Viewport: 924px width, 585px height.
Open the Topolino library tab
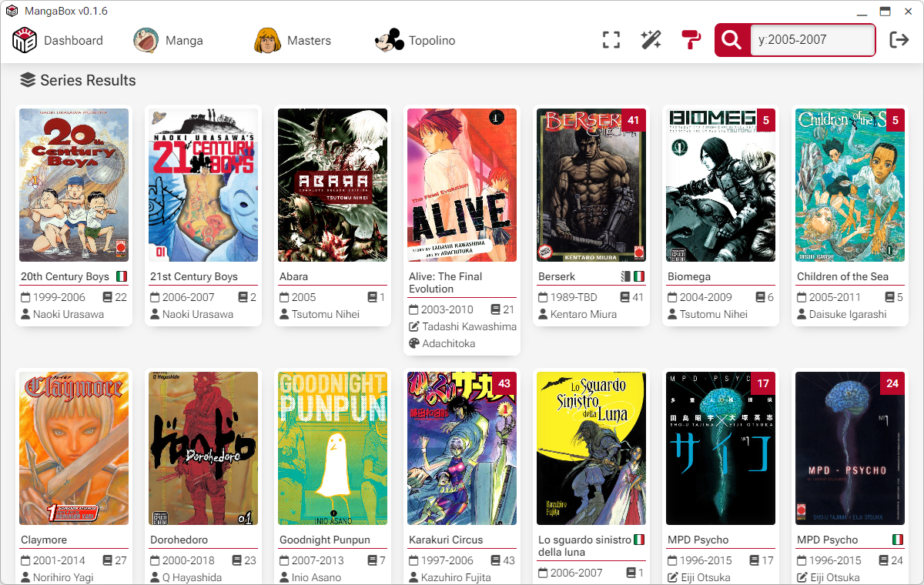[x=415, y=41]
